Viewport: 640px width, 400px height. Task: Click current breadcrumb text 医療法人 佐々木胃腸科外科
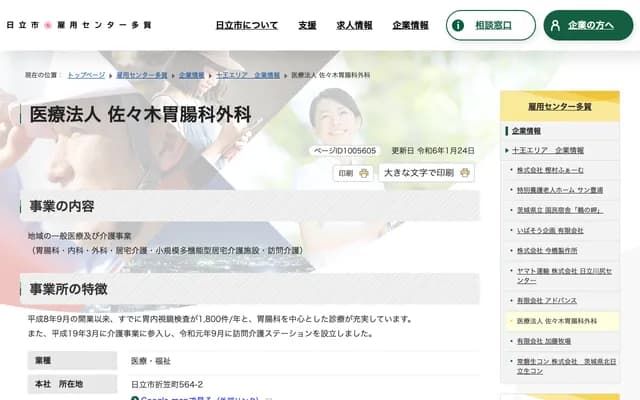point(331,75)
